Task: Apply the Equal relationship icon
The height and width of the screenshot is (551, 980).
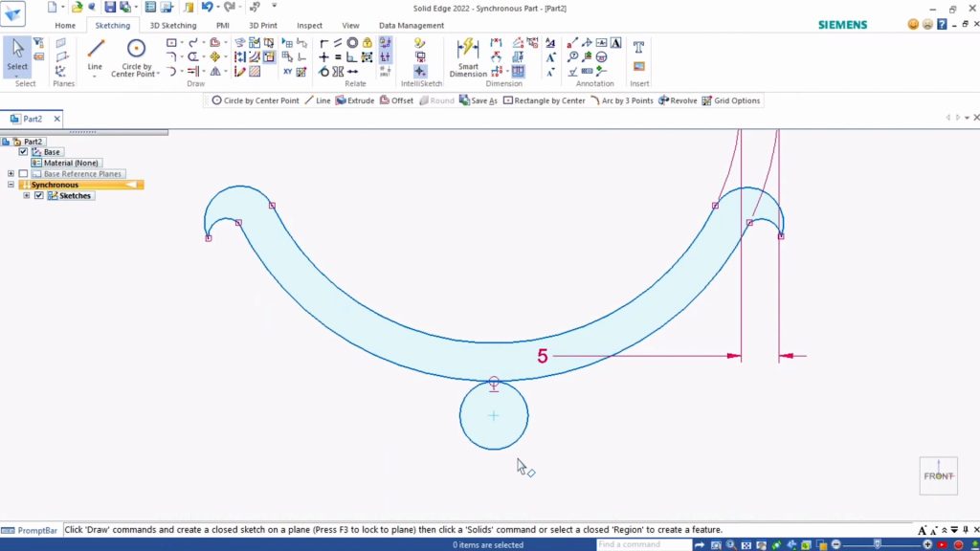Action: tap(338, 57)
